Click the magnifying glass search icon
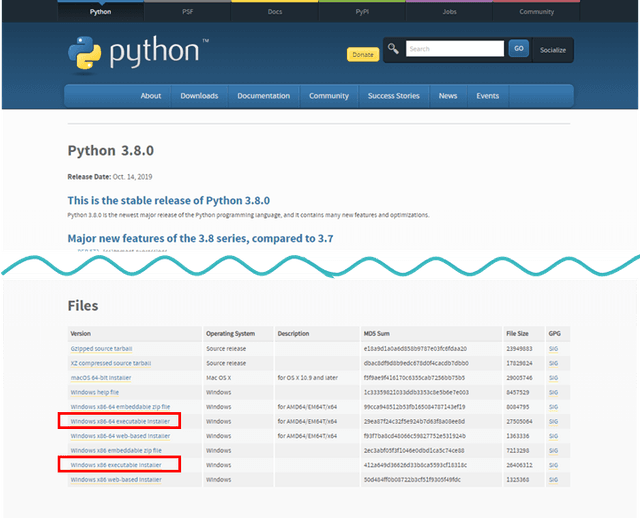 pyautogui.click(x=393, y=49)
